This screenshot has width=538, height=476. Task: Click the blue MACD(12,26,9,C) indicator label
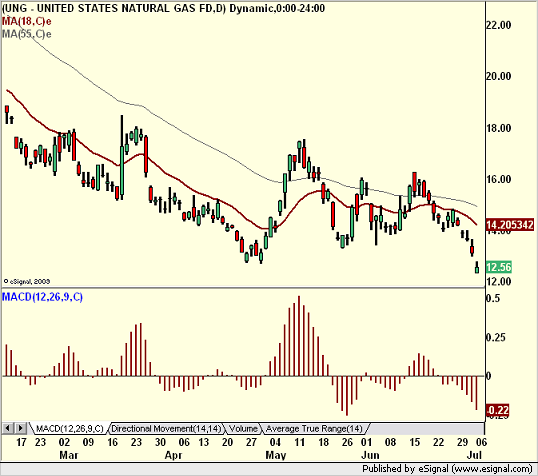point(42,297)
